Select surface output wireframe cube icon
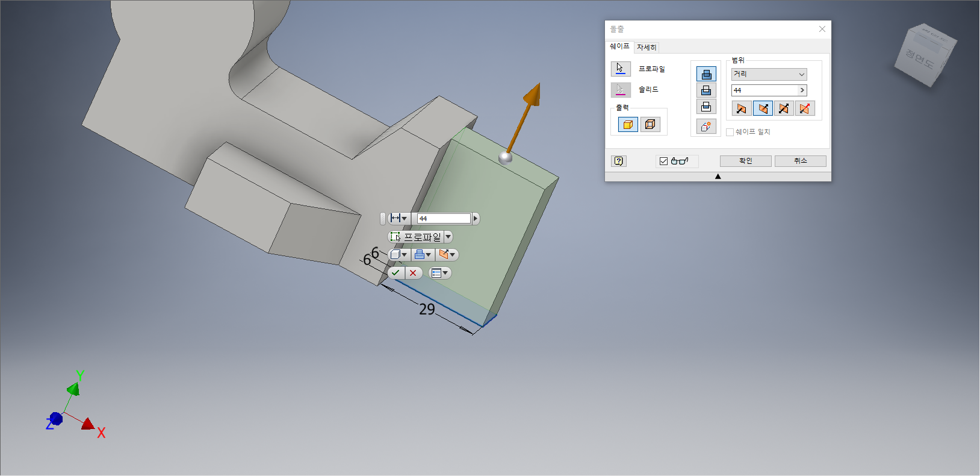This screenshot has width=980, height=476. (650, 125)
